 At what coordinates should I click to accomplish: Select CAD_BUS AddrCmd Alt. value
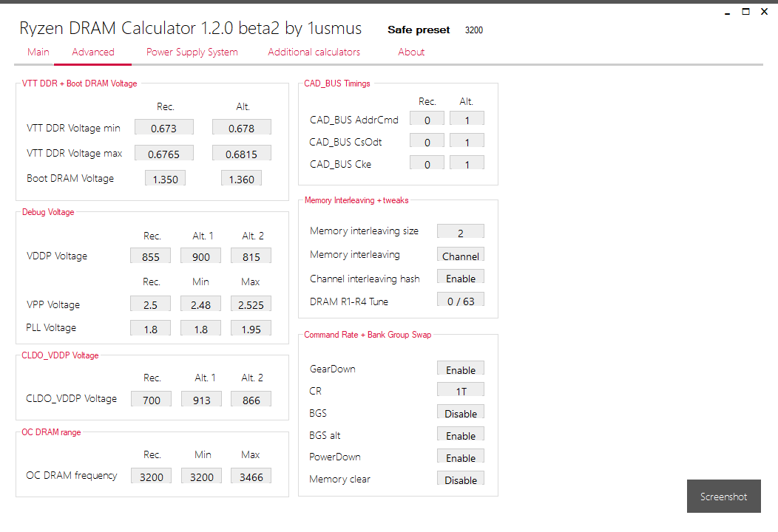467,120
